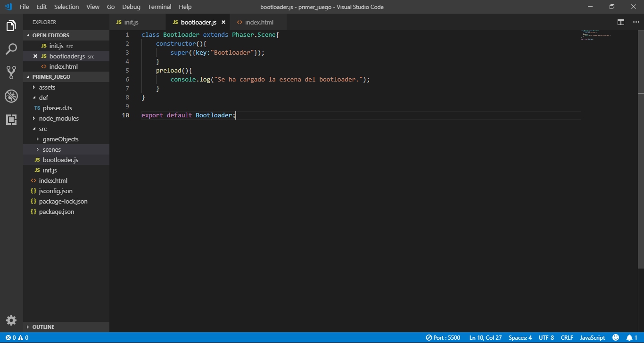
Task: Open the Source Control view
Action: pyautogui.click(x=11, y=72)
